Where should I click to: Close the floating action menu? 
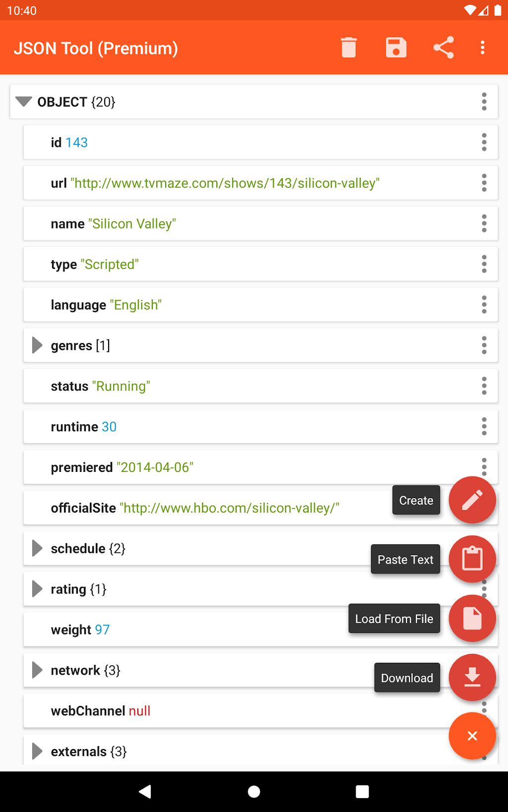472,736
